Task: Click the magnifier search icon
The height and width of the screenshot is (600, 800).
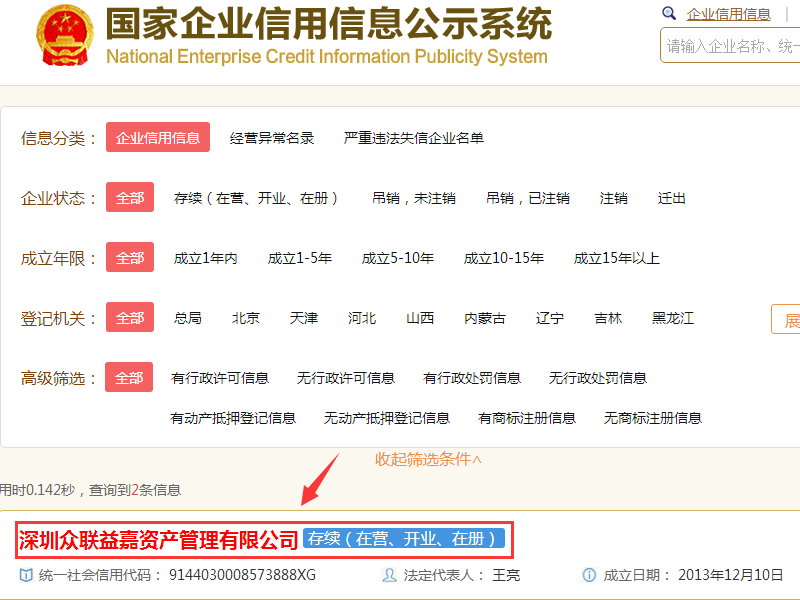Action: [668, 13]
